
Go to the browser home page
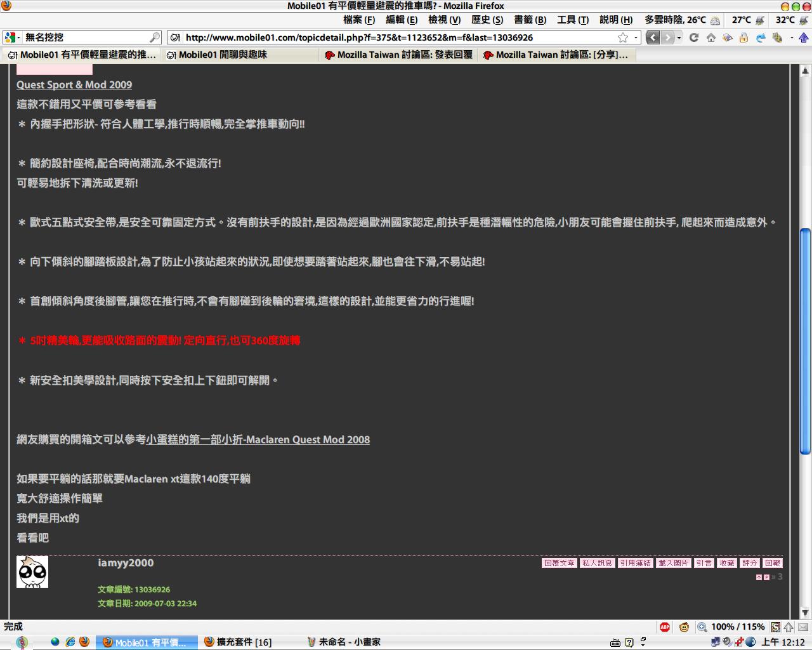tap(711, 37)
